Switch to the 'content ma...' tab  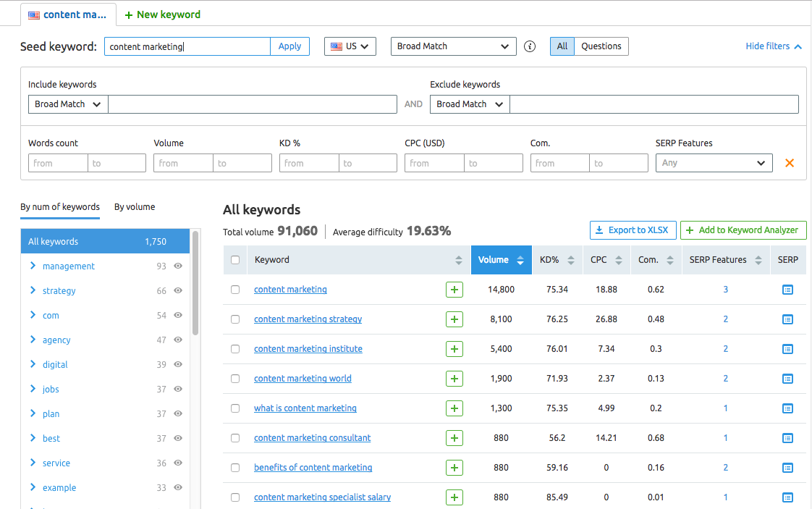click(68, 14)
